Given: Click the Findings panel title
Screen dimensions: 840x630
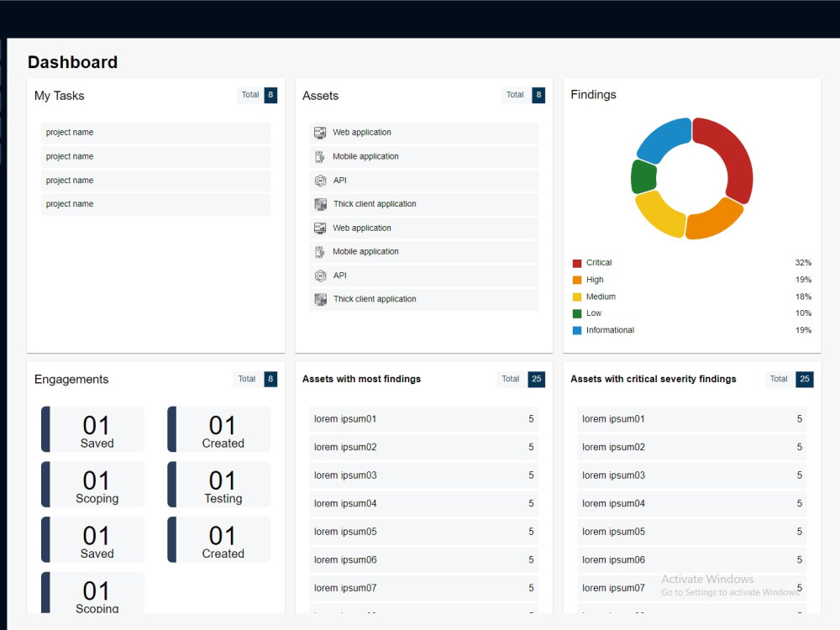Looking at the screenshot, I should [x=594, y=95].
